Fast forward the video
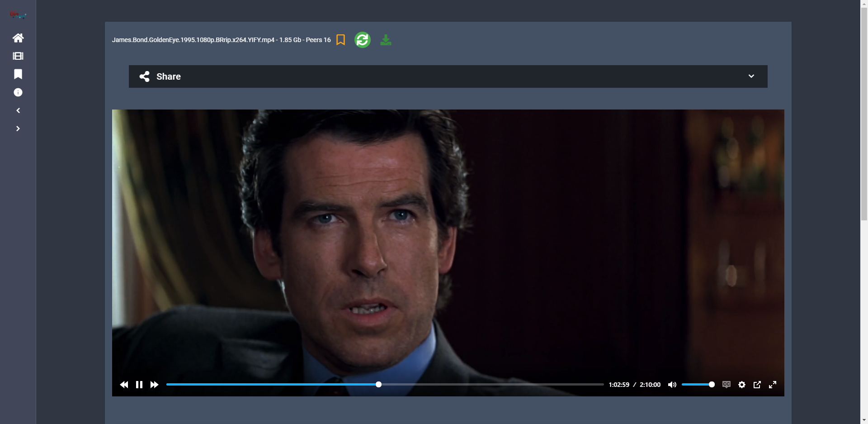 pyautogui.click(x=155, y=385)
